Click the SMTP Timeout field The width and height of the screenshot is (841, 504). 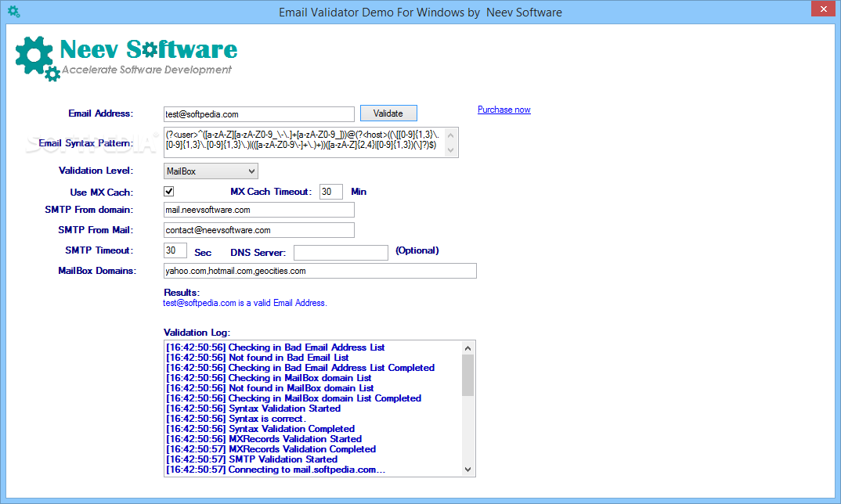click(x=175, y=250)
